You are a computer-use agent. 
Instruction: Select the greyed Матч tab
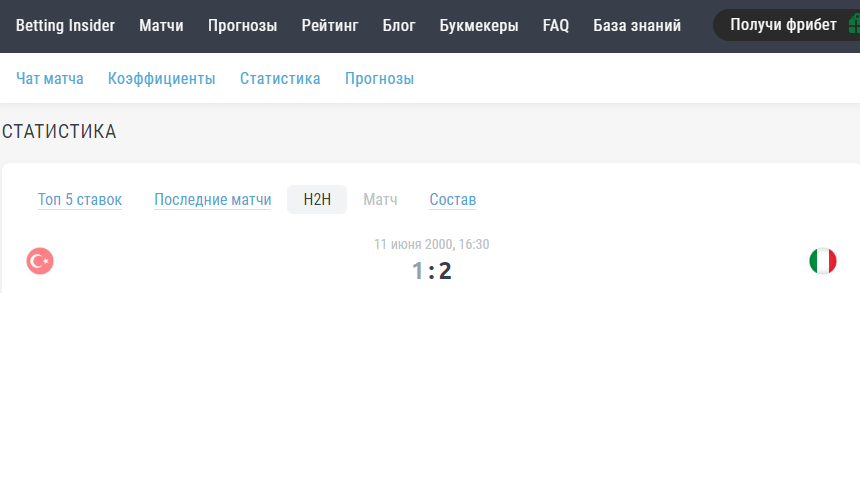pyautogui.click(x=380, y=200)
